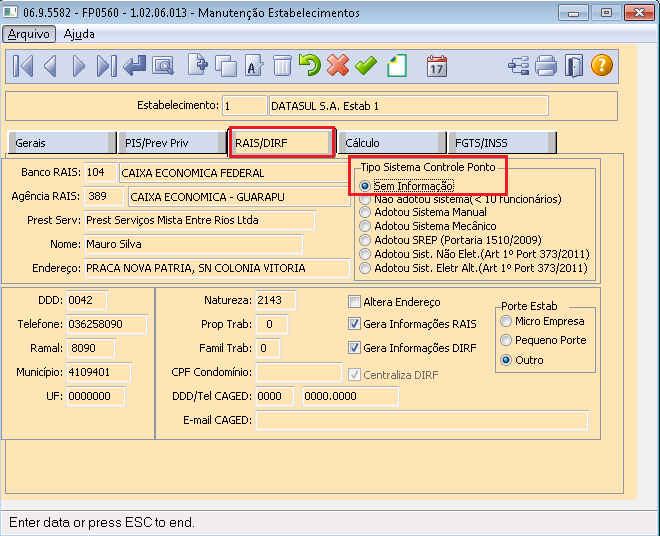Click the Nome field with Mauro Silva
Viewport: 660px width, 536px height.
click(194, 244)
